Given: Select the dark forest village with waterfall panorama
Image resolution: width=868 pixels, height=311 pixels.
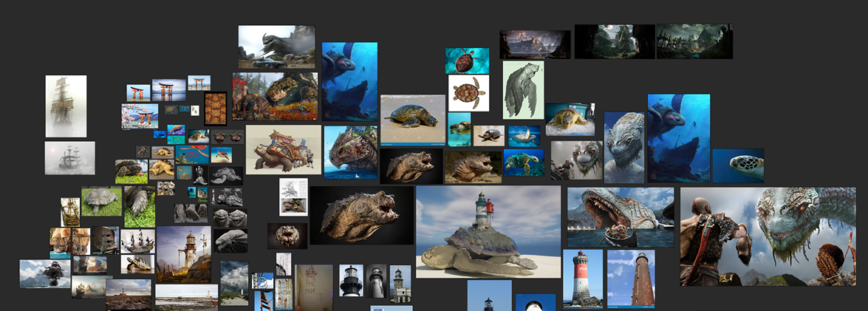Looking at the screenshot, I should (x=615, y=41).
